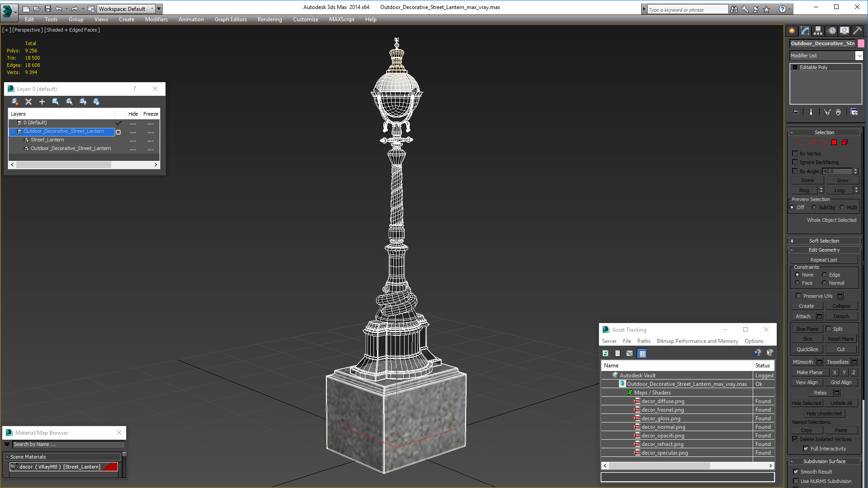This screenshot has width=868, height=488.
Task: Select SubObj preview selection radio
Action: [x=814, y=207]
